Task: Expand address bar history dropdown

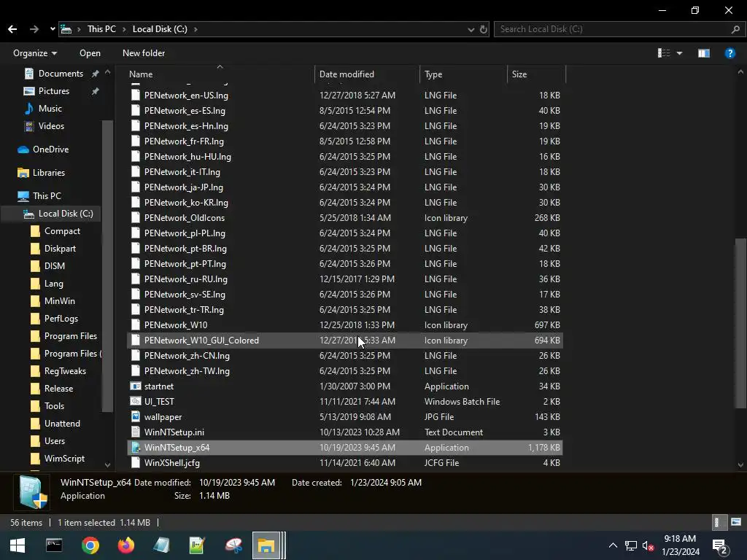Action: point(471,29)
